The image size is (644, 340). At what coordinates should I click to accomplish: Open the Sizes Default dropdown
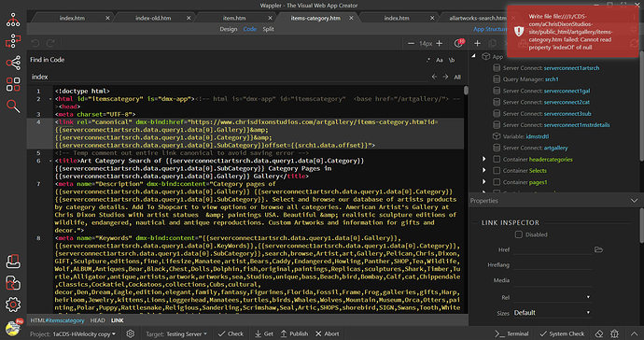tap(553, 313)
